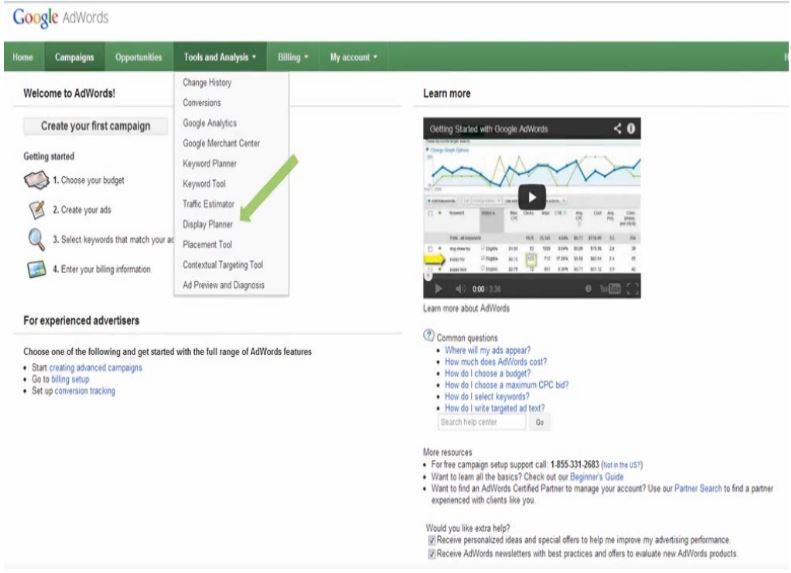Open the Campaigns tab
This screenshot has height=573, width=791.
click(x=74, y=57)
